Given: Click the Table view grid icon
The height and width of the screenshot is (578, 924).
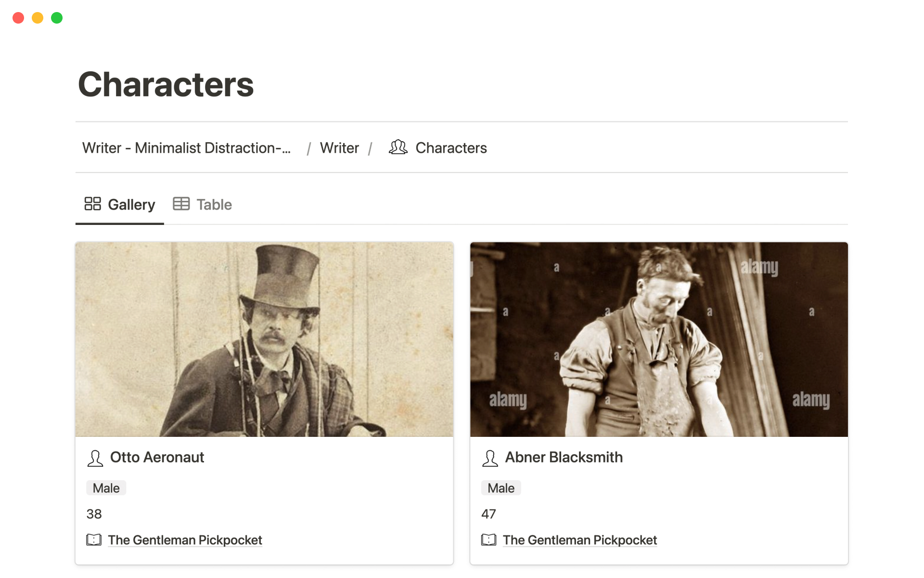Looking at the screenshot, I should [181, 204].
